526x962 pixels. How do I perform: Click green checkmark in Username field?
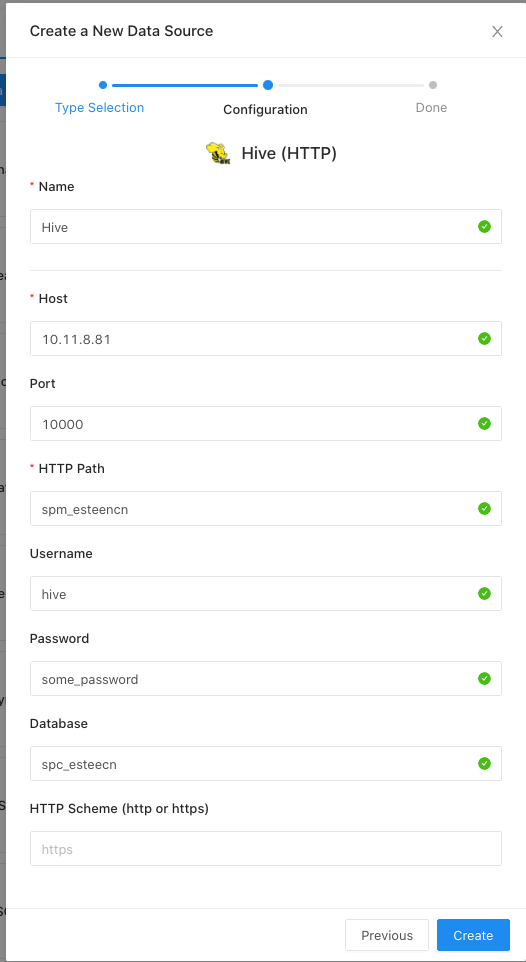tap(484, 594)
